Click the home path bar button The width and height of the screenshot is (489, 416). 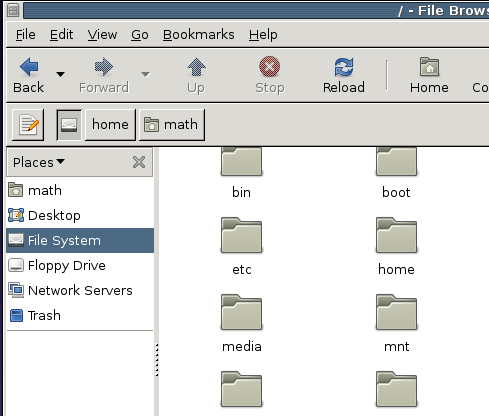click(x=110, y=125)
